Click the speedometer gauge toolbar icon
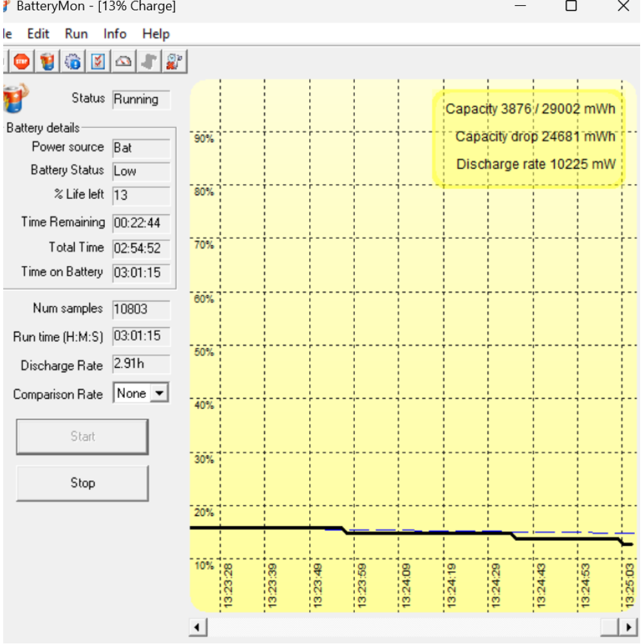This screenshot has height=644, width=644. (x=124, y=62)
